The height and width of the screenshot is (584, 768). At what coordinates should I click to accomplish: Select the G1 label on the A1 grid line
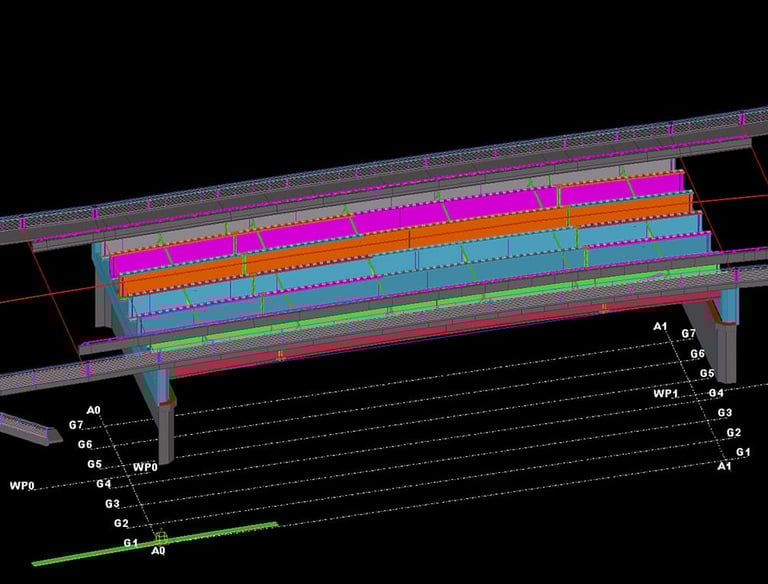click(x=743, y=452)
